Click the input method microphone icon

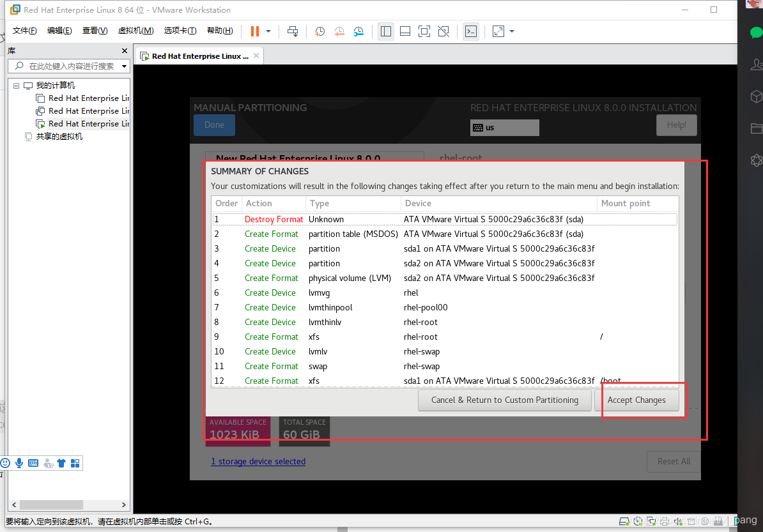(x=19, y=463)
